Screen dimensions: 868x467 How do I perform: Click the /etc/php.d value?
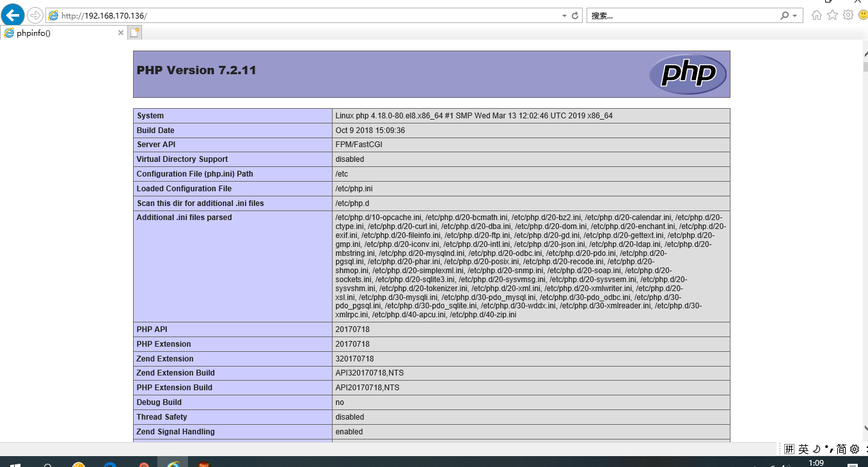352,203
